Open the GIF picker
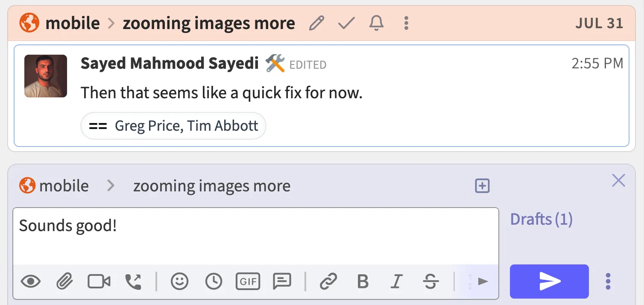The image size is (644, 305). [x=248, y=282]
